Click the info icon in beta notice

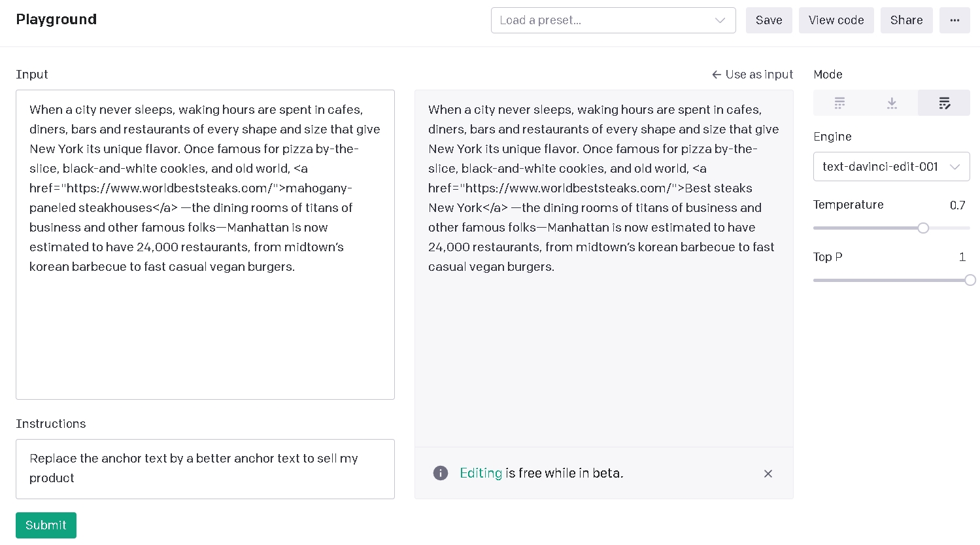pos(441,473)
